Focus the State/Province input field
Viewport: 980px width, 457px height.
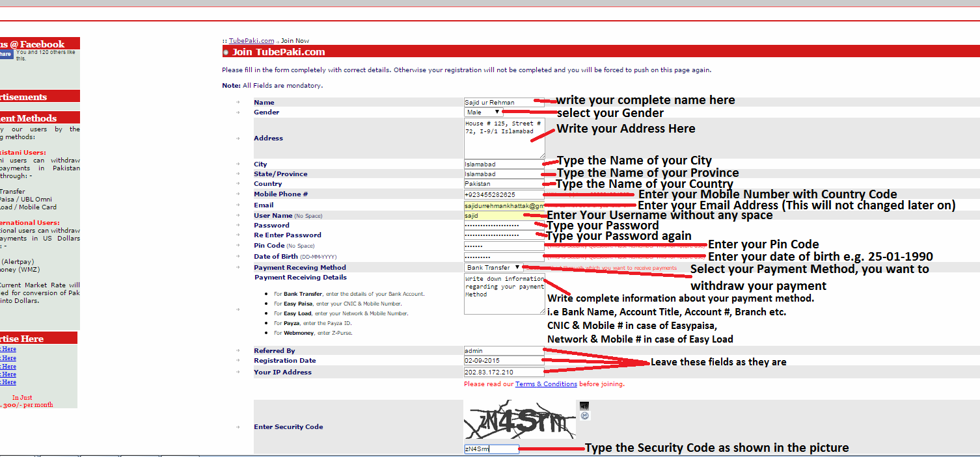tap(504, 174)
